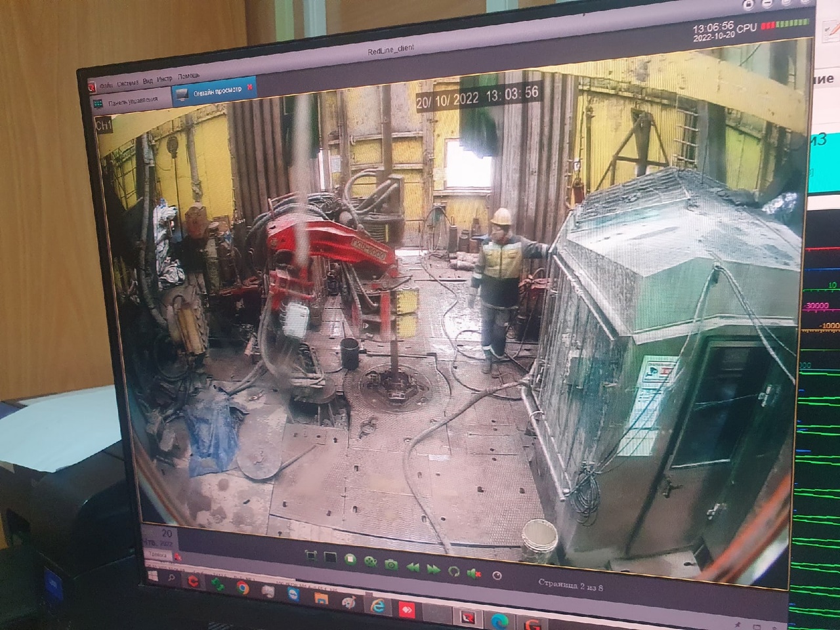Screen dimensions: 840x630
Task: Click the RedLine client app logo icon
Action: [93, 87]
